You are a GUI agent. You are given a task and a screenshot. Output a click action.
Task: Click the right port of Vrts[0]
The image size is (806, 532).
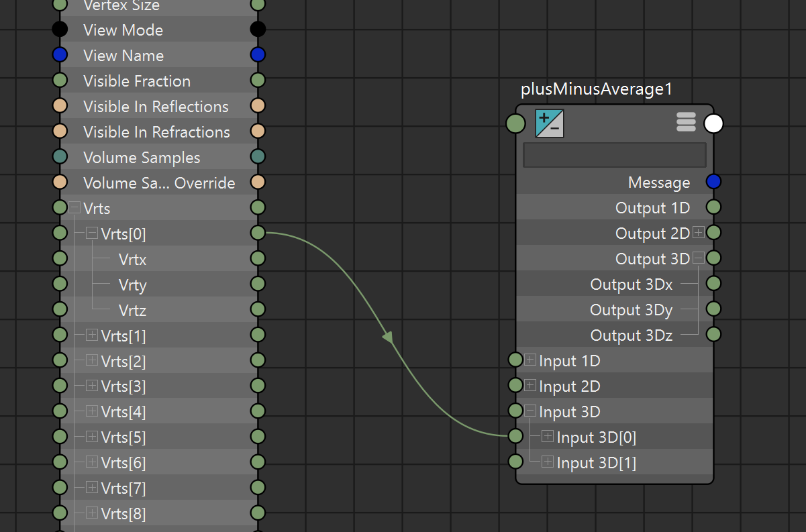click(x=258, y=233)
